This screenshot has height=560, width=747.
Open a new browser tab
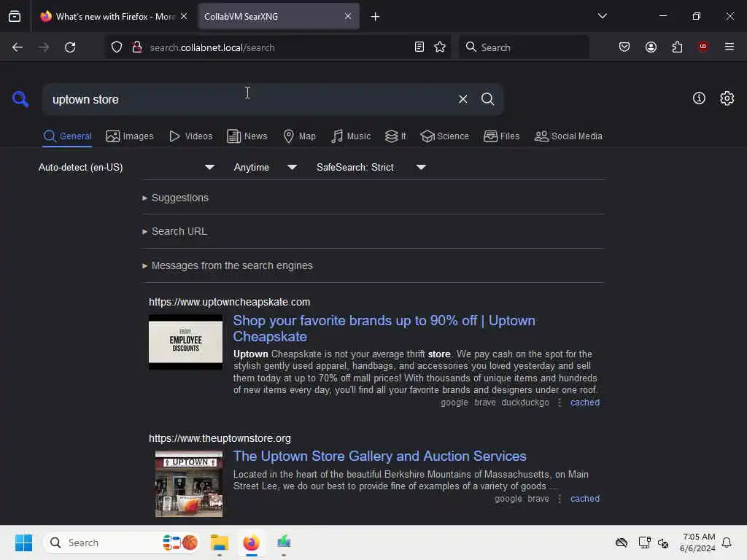375,17
